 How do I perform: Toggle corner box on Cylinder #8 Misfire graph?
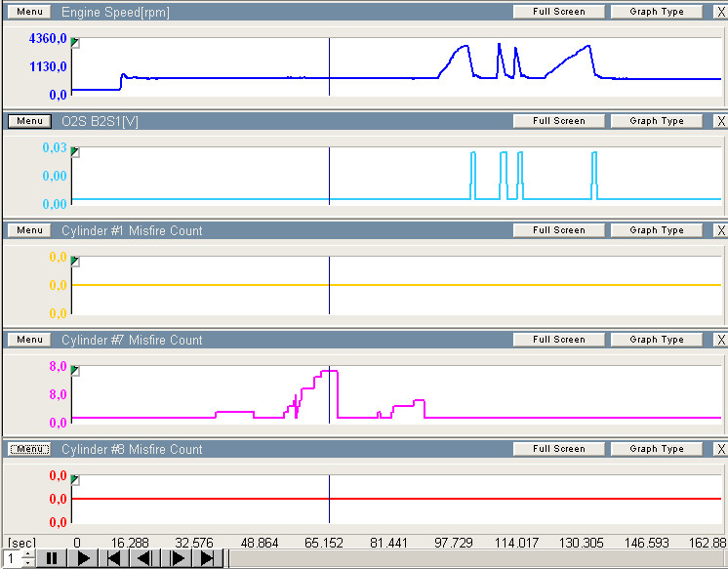76,481
